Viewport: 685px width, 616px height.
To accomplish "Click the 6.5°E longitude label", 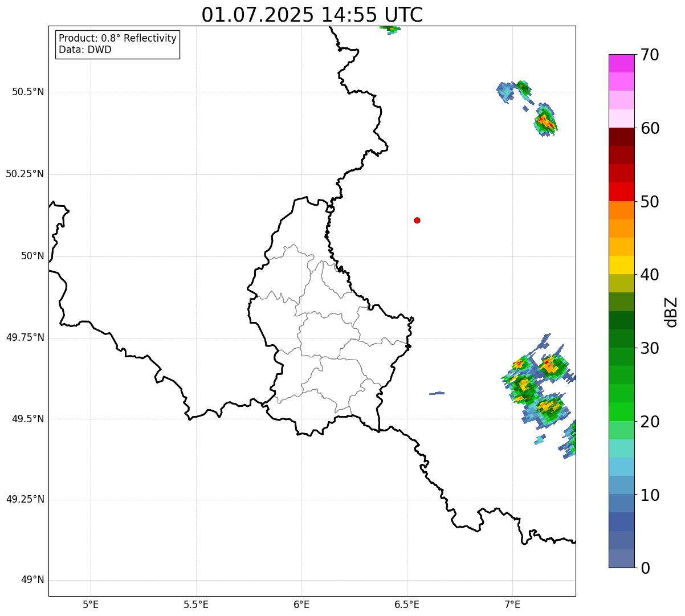I will (x=407, y=605).
